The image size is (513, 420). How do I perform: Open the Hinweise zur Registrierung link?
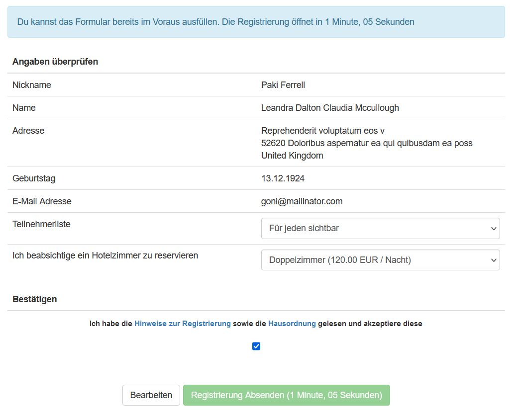coord(182,324)
